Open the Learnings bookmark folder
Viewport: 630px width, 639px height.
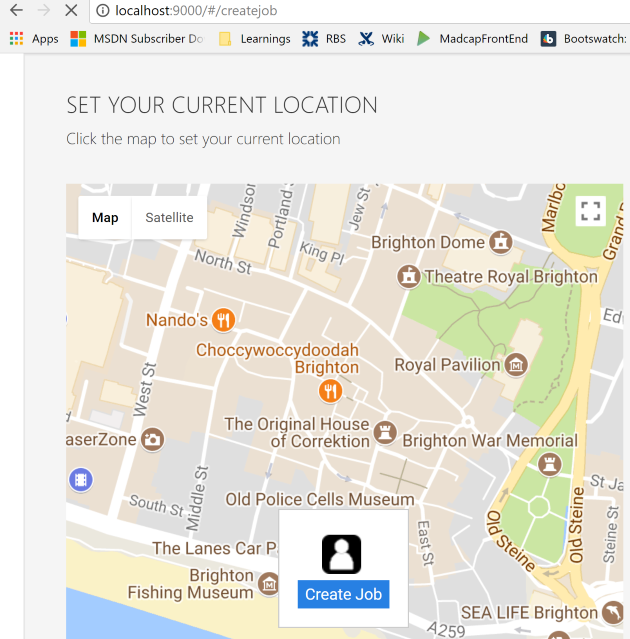pos(255,39)
